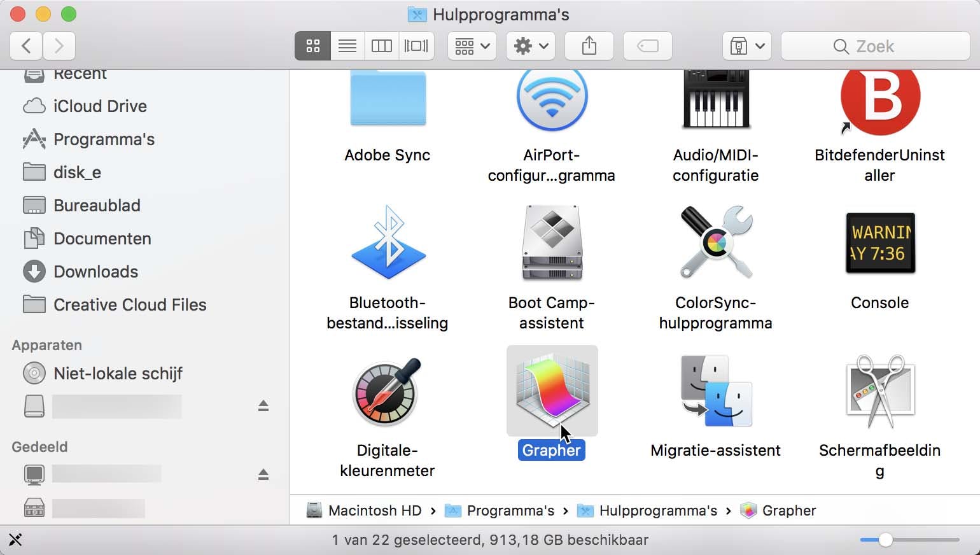
Task: Click the tools icon in status bar
Action: coord(16,540)
